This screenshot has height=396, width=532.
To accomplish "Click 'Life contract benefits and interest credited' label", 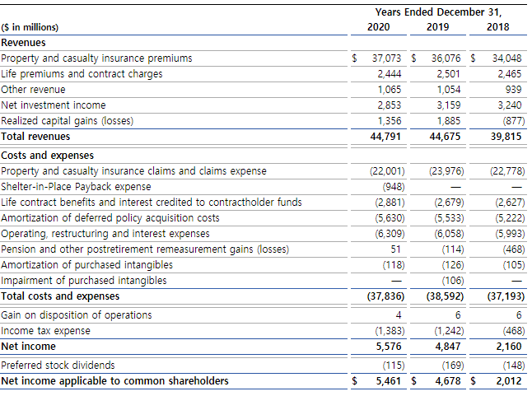I will 152,202.
